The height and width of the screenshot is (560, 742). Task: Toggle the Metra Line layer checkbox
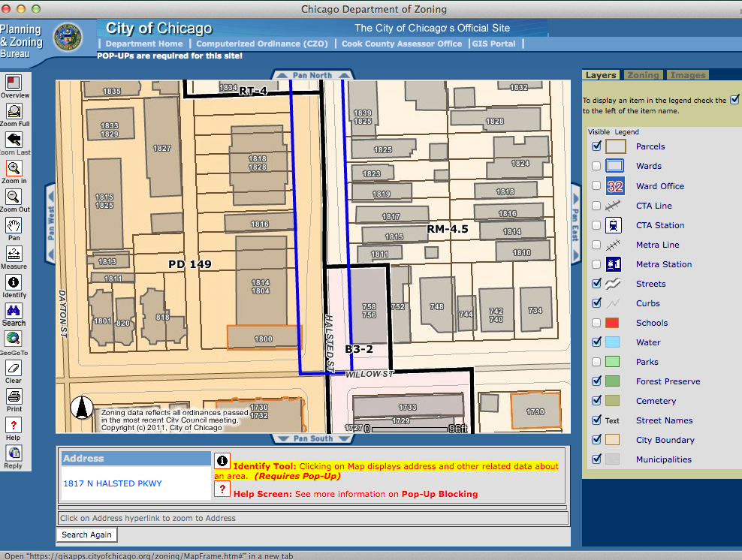point(596,245)
